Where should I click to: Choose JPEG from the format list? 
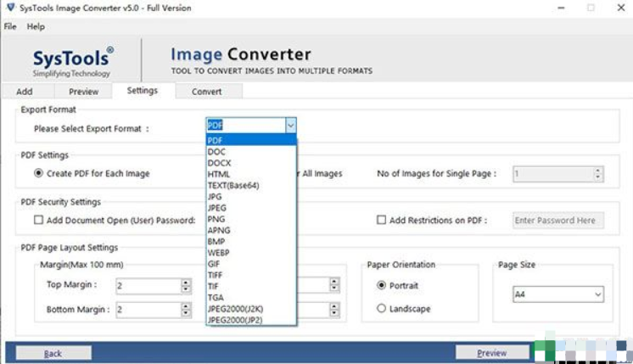click(x=251, y=208)
